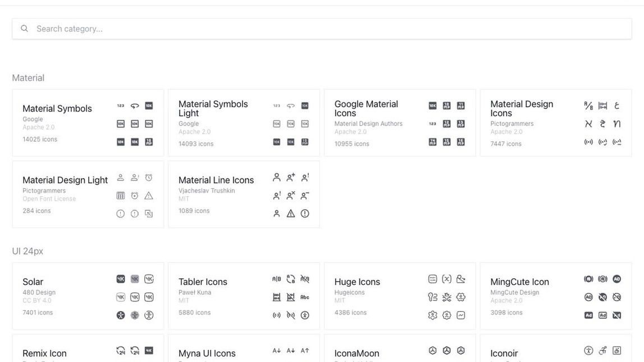Select the 16MP icon in Google Material Icons
Image resolution: width=644 pixels, height=362 pixels.
pyautogui.click(x=461, y=142)
